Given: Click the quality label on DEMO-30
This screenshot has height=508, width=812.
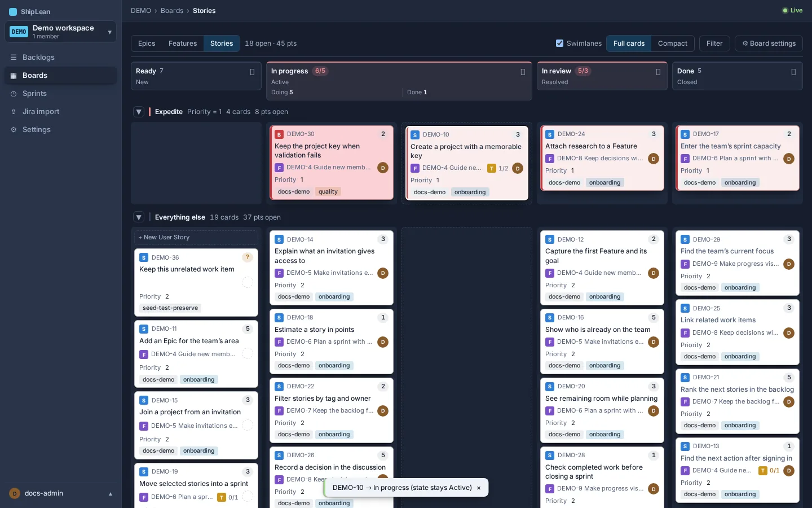Looking at the screenshot, I should point(328,192).
